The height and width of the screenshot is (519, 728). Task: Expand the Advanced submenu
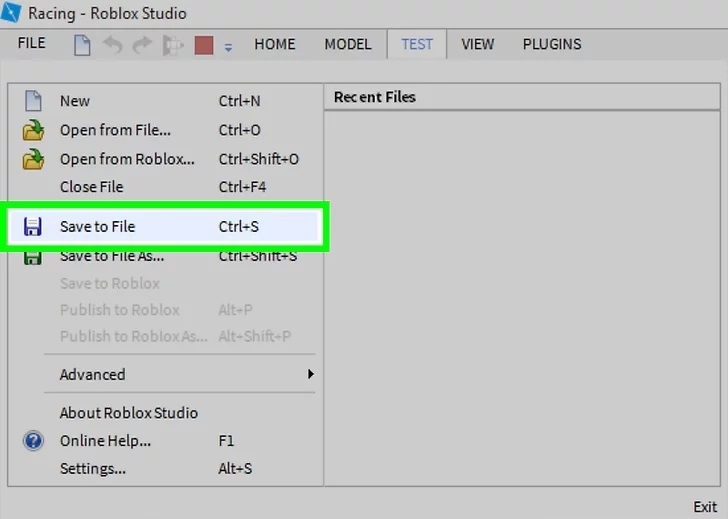coord(165,374)
